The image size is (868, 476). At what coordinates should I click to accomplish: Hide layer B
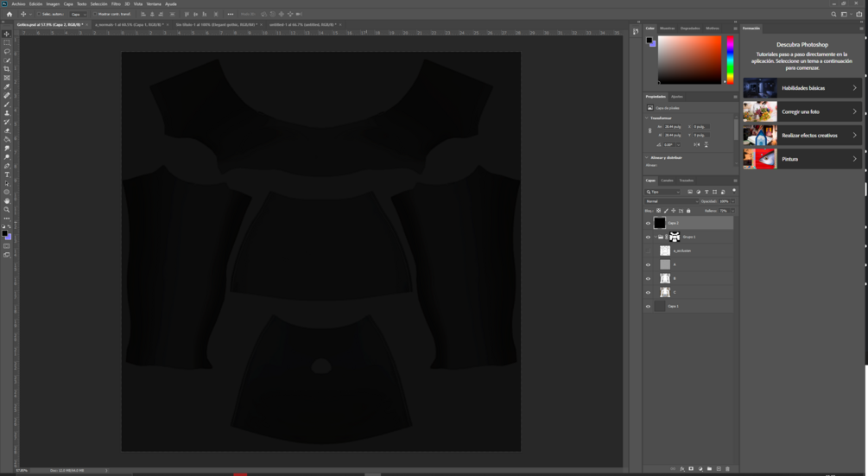649,279
